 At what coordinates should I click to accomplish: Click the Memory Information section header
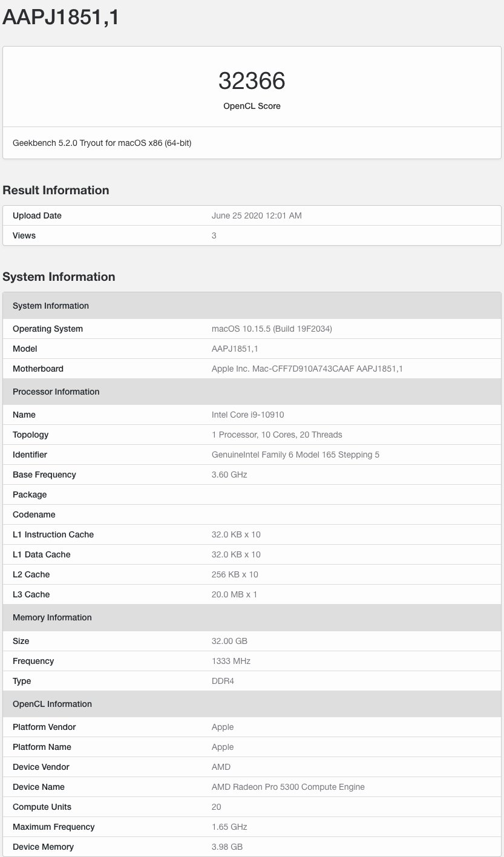52,617
